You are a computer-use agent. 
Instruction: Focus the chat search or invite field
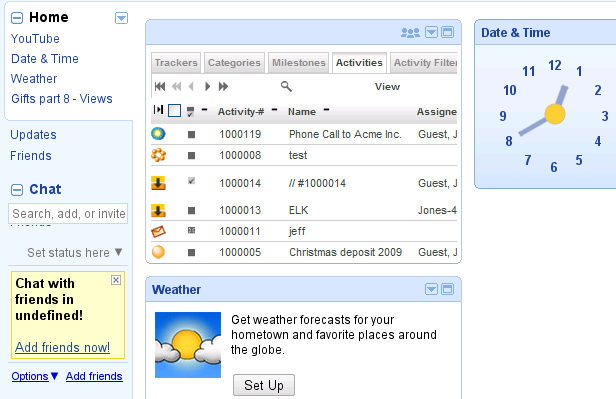pos(68,214)
